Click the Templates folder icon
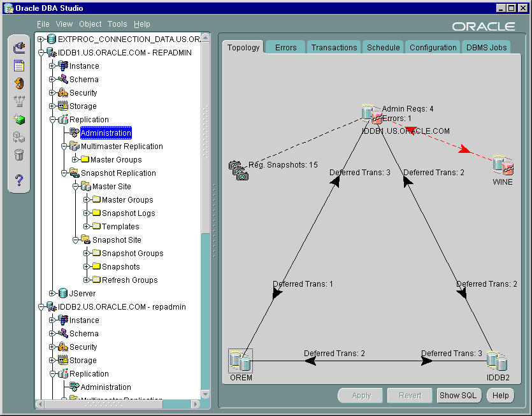 [96, 226]
